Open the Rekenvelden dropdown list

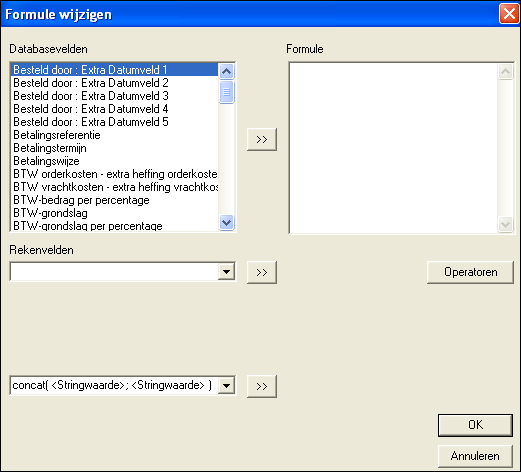226,272
